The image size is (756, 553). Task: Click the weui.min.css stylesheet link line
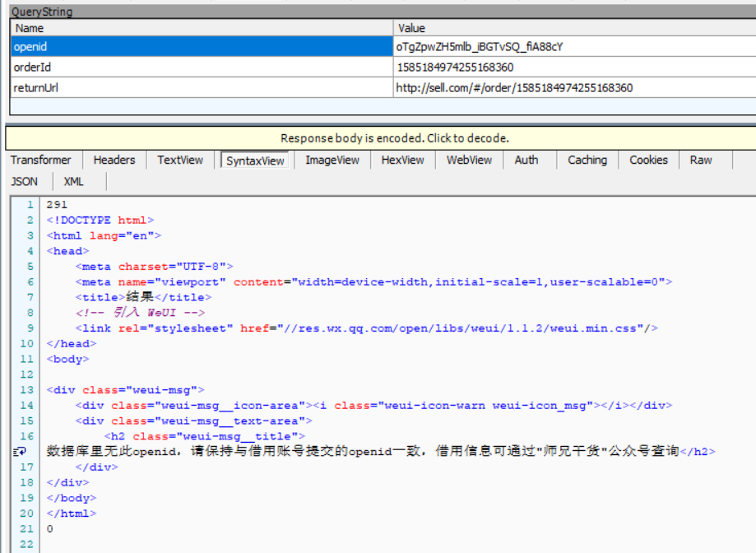coord(366,328)
